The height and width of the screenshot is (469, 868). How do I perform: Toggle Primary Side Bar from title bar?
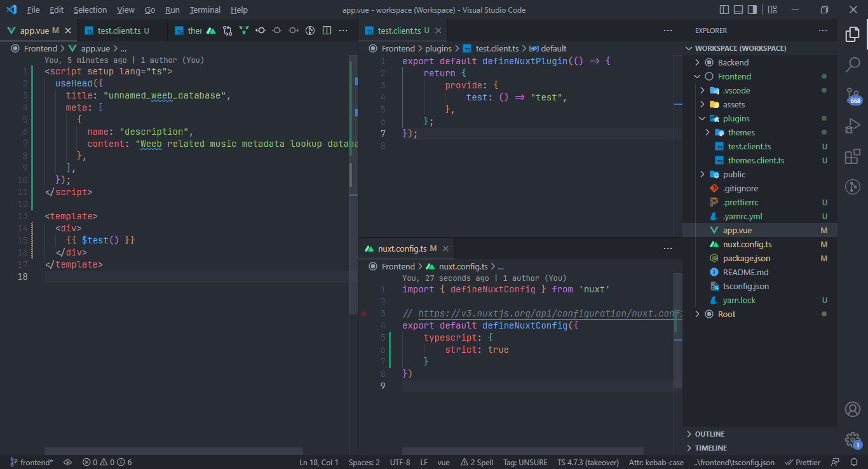click(x=724, y=10)
